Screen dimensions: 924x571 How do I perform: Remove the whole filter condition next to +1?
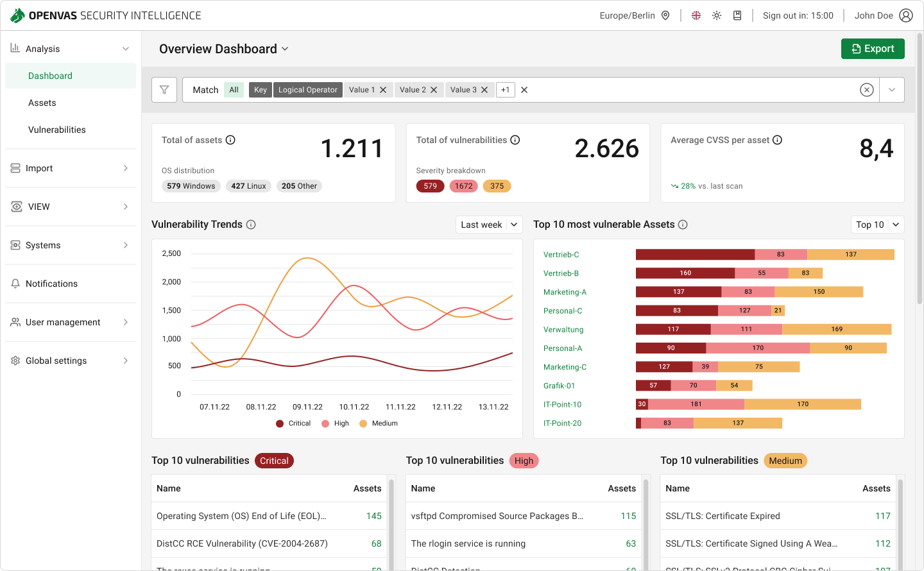(524, 90)
